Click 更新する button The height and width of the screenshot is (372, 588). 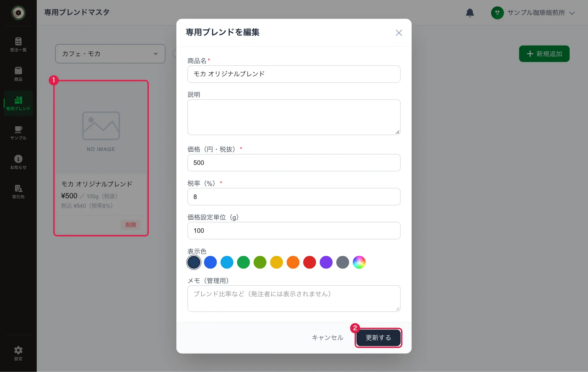[378, 337]
